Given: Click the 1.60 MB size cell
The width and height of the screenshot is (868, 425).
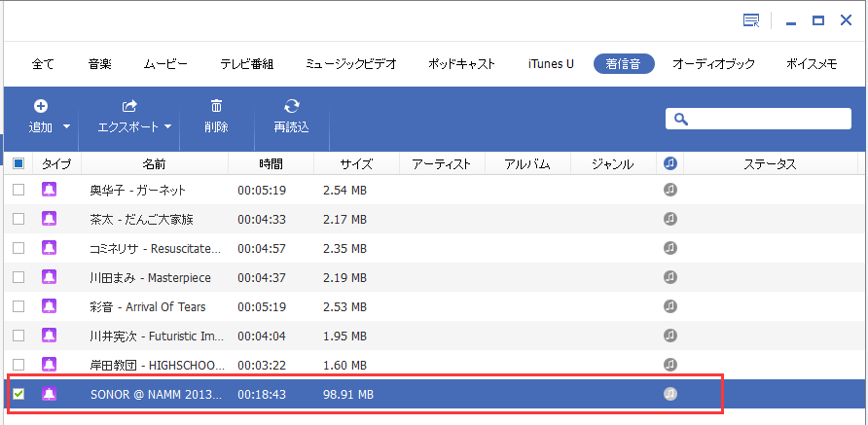Looking at the screenshot, I should click(344, 365).
